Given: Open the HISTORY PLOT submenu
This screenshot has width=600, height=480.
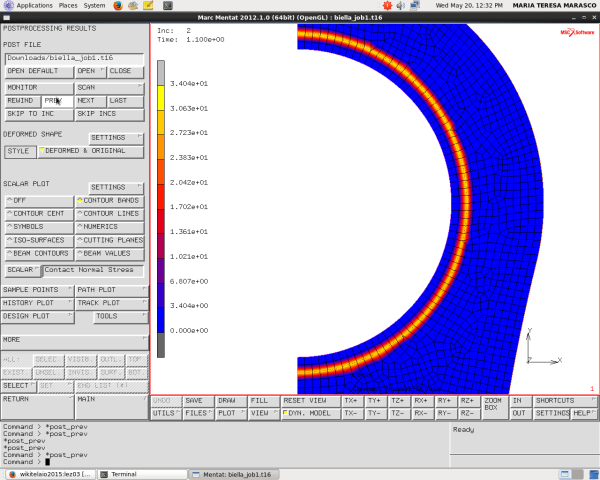Looking at the screenshot, I should (x=38, y=303).
